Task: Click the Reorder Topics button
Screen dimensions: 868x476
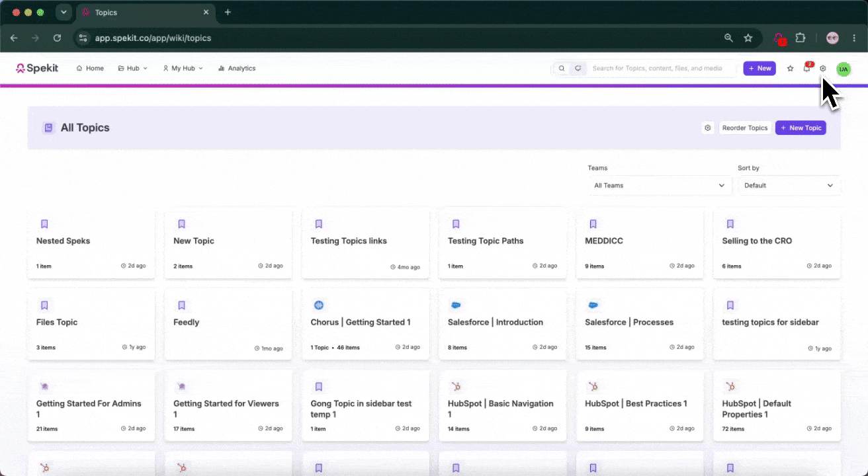Action: [745, 128]
